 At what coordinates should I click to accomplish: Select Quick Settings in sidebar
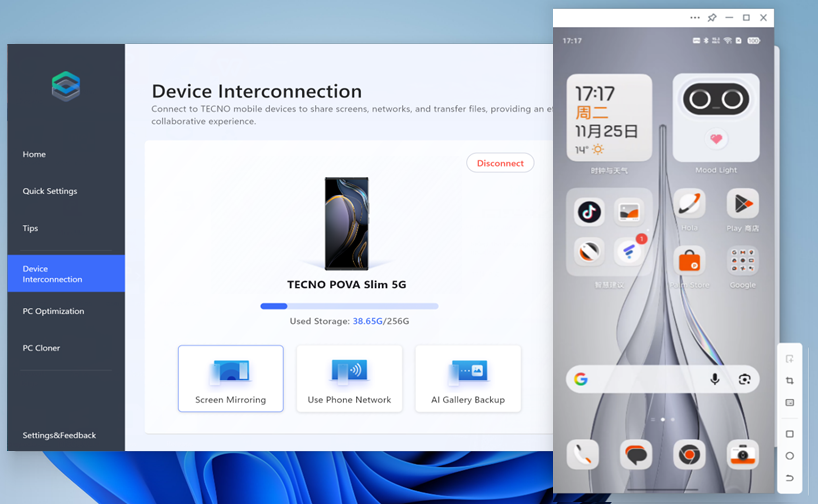(x=50, y=191)
